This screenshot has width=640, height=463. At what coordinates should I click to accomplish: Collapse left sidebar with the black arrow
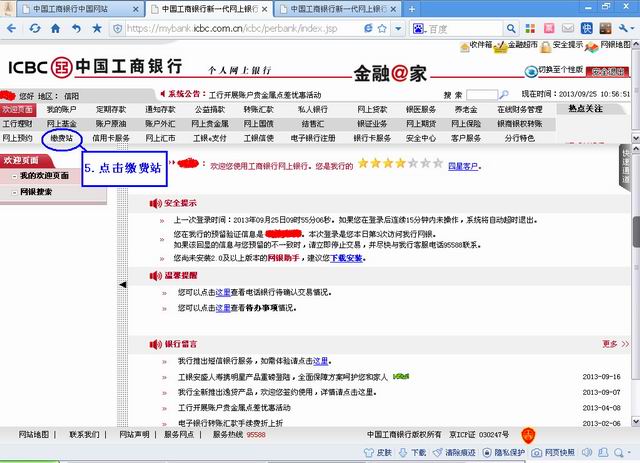point(124,285)
